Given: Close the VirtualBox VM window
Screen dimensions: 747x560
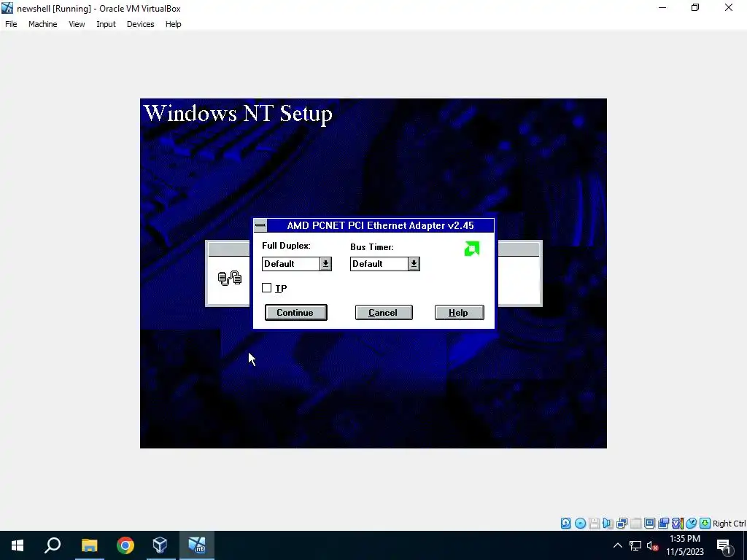Looking at the screenshot, I should pos(729,7).
